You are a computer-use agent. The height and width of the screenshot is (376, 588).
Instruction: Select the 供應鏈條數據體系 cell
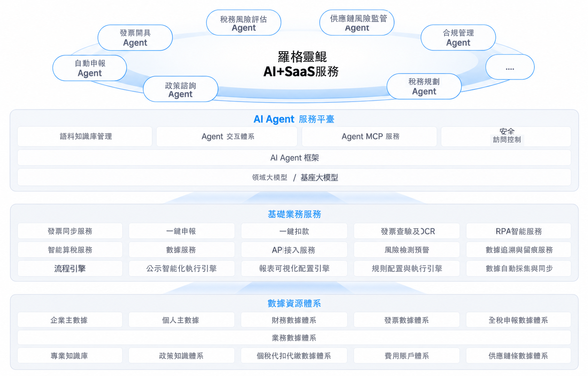point(519,355)
